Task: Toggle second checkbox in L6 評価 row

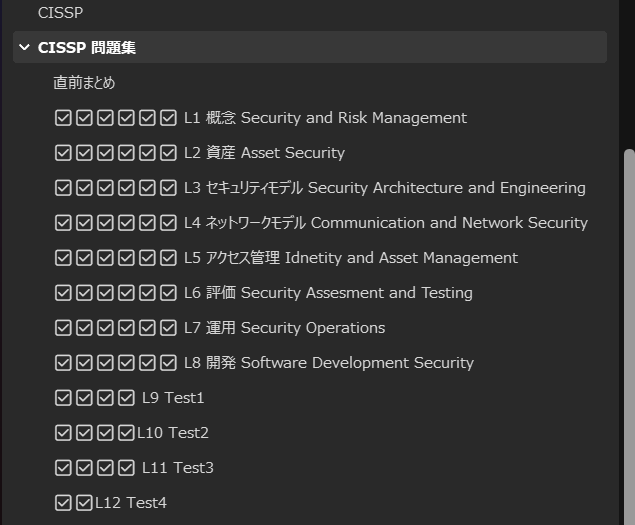Action: tap(84, 293)
